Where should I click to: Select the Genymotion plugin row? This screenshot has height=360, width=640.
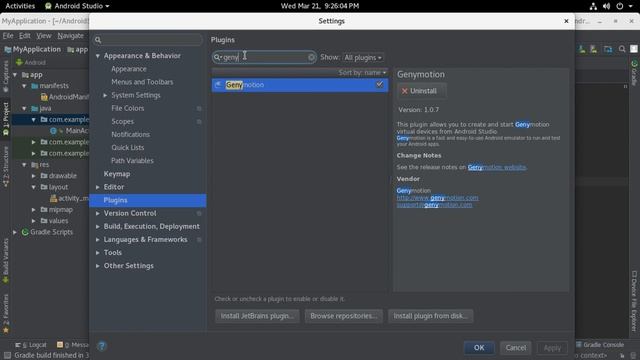tap(300, 85)
